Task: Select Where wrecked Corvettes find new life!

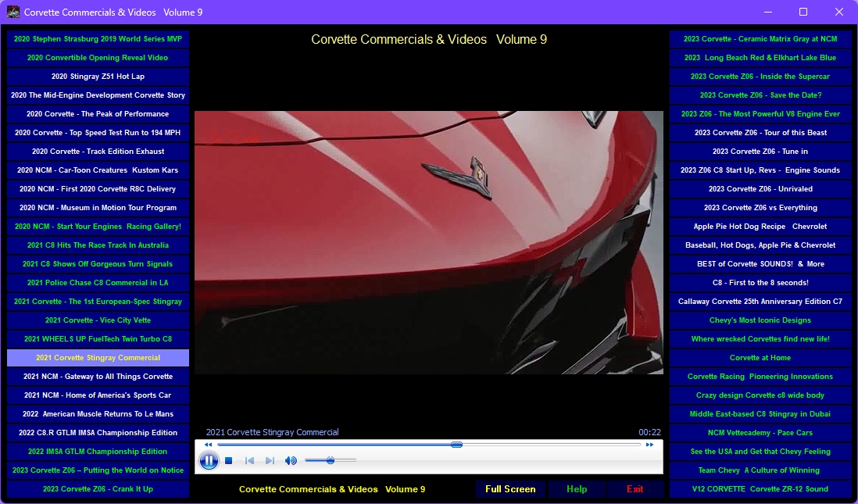Action: (x=760, y=339)
